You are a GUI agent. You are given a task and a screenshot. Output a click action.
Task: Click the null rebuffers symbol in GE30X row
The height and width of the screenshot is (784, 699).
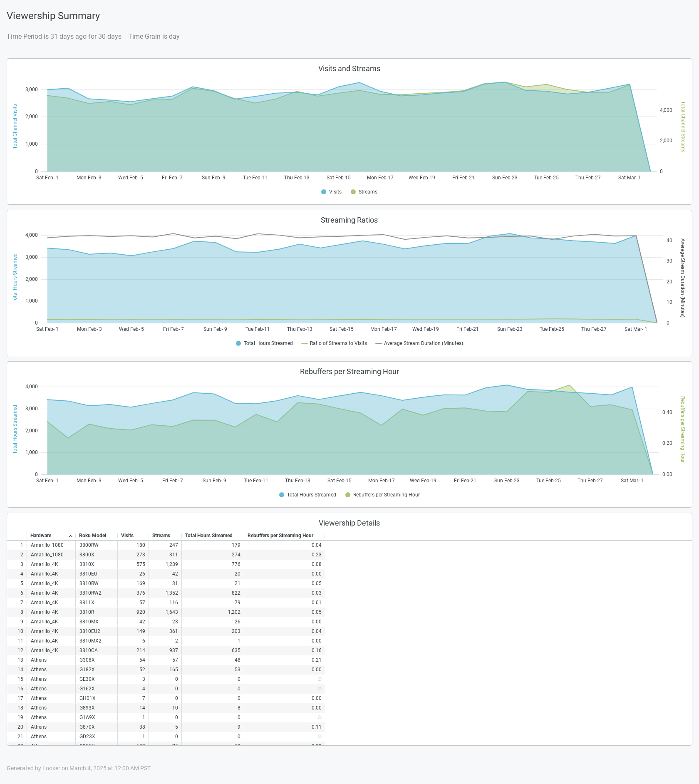point(319,679)
